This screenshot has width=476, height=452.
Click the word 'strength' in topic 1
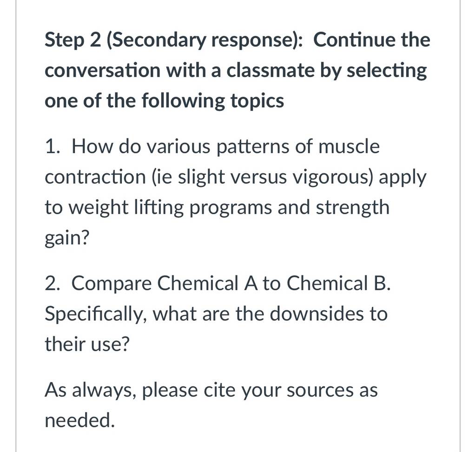click(353, 208)
